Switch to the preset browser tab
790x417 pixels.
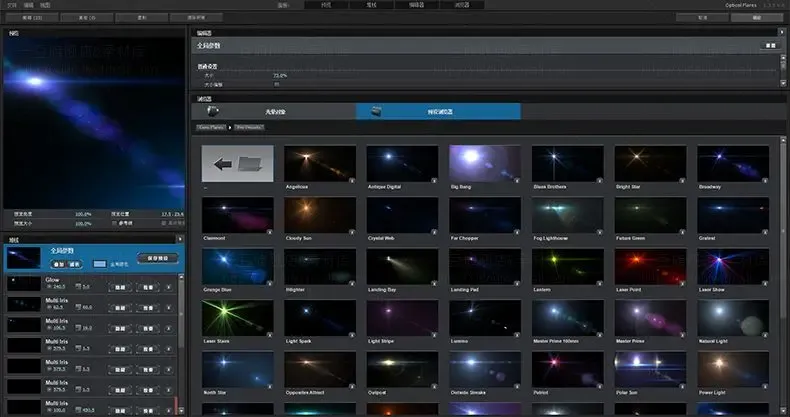[438, 112]
